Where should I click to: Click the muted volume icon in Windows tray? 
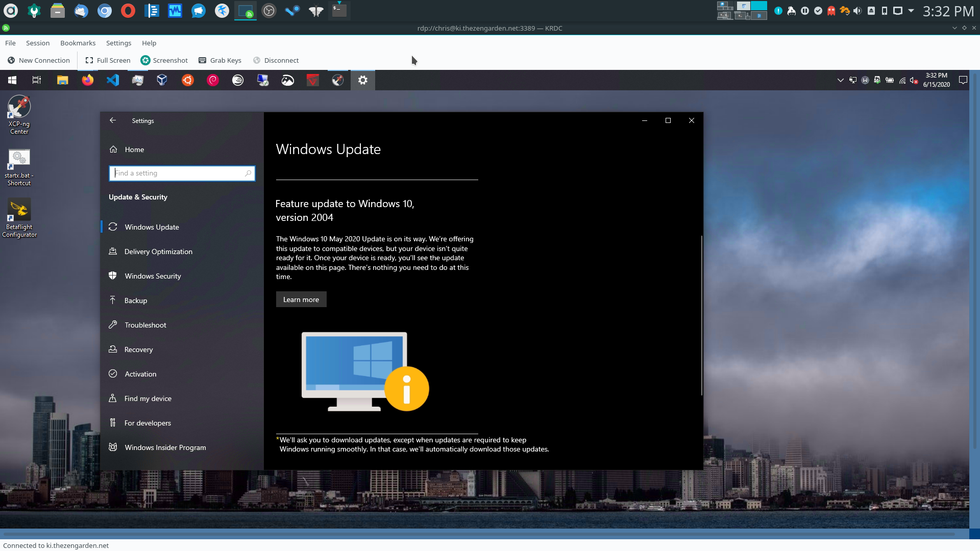(914, 80)
